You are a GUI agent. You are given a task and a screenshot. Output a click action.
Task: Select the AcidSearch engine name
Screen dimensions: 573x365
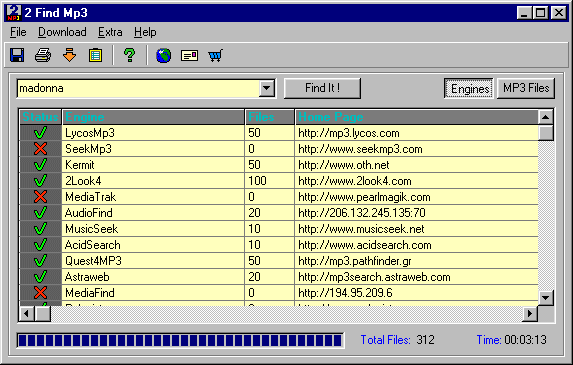[x=93, y=245]
